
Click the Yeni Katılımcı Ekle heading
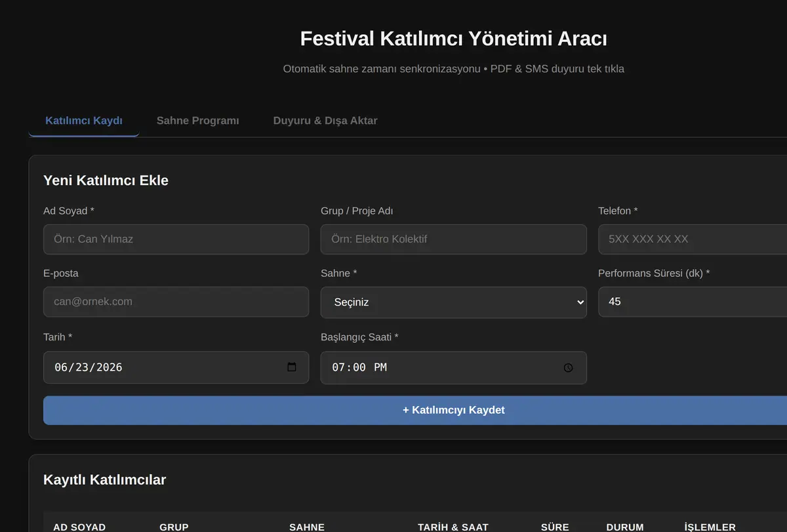click(x=106, y=180)
